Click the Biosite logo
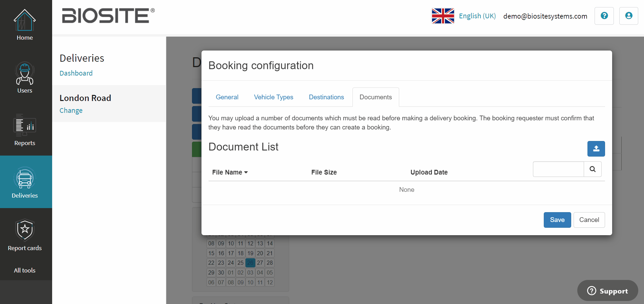 (x=108, y=16)
